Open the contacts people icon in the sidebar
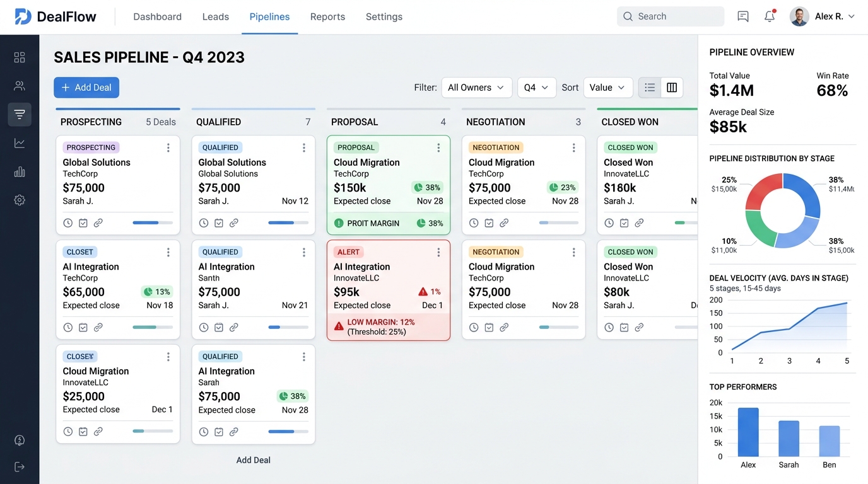The image size is (868, 484). [20, 86]
